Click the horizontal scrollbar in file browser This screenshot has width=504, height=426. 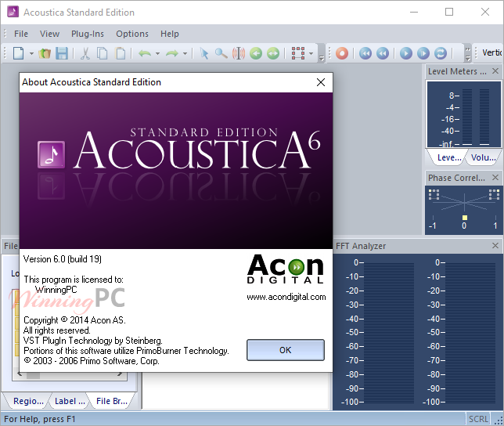[x=70, y=375]
